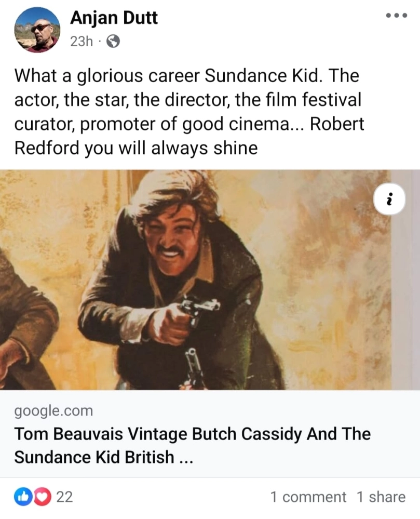Open the Anjan Dutt profile name link
The image size is (420, 519).
(114, 18)
